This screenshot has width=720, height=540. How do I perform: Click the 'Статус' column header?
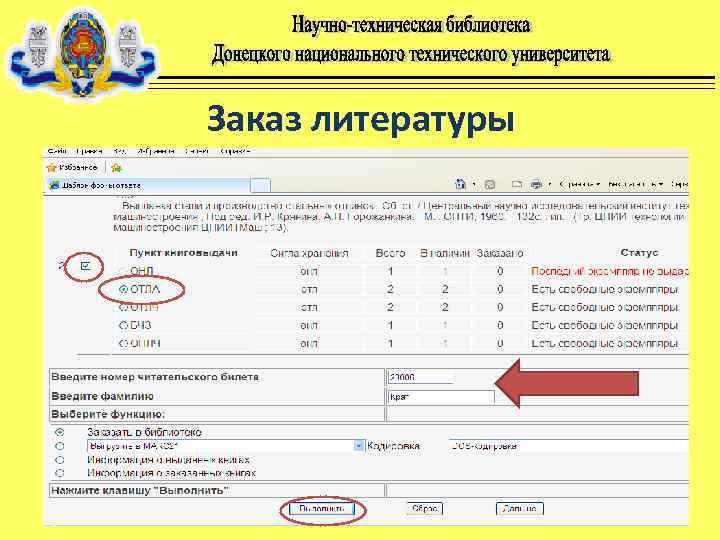coord(639,253)
